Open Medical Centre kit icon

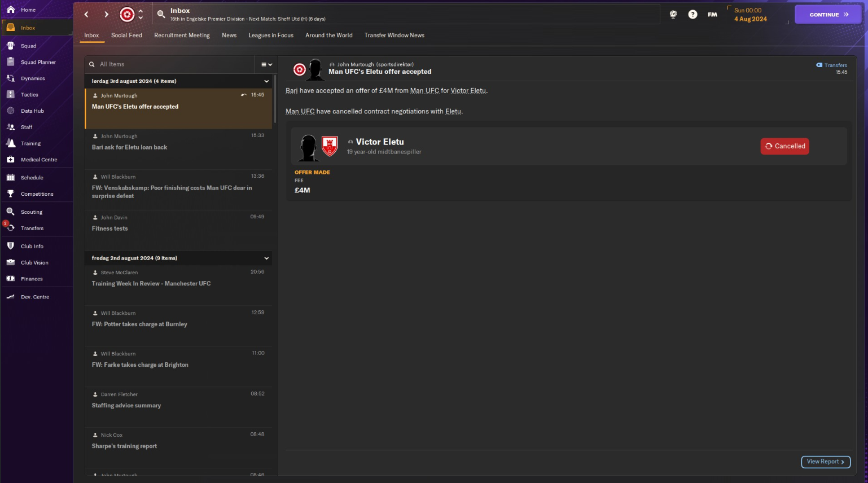[10, 160]
